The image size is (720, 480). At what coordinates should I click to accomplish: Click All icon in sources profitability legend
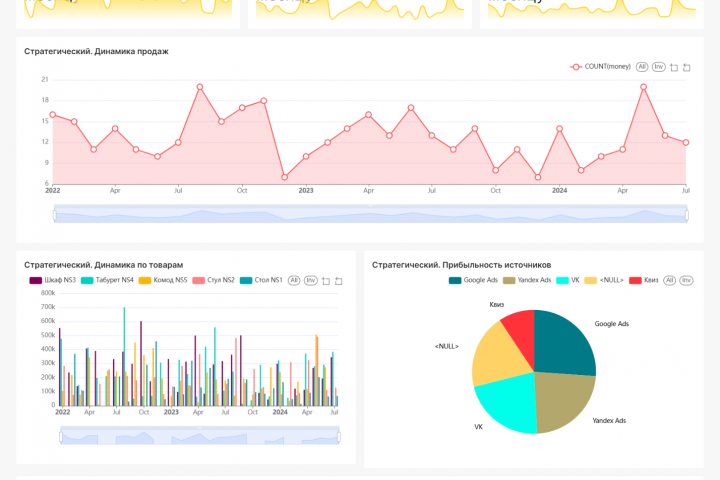pos(669,280)
